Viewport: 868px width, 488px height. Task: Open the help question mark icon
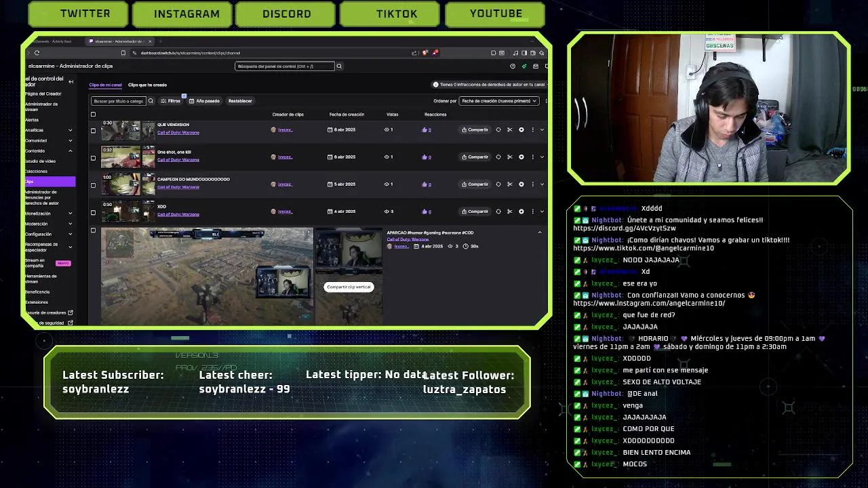tap(513, 66)
